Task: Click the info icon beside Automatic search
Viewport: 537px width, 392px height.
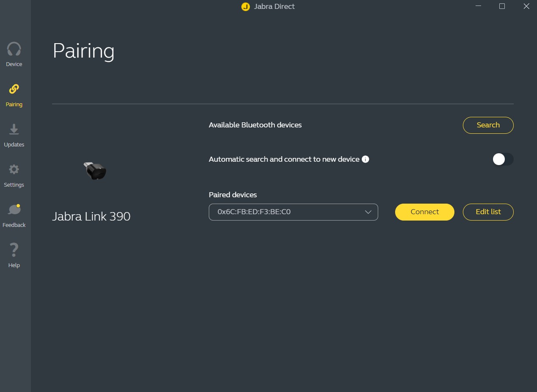Action: (x=365, y=159)
